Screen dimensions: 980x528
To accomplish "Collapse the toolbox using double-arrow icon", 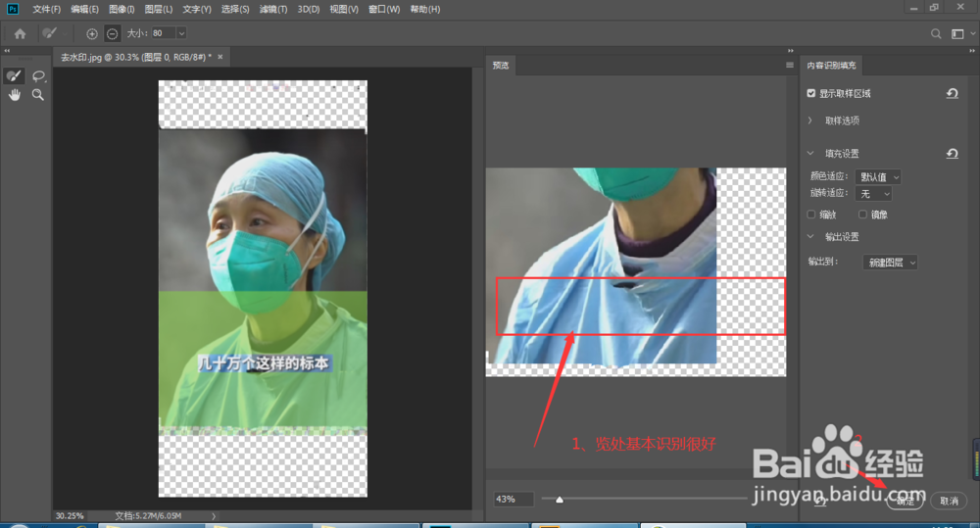I will (x=7, y=51).
